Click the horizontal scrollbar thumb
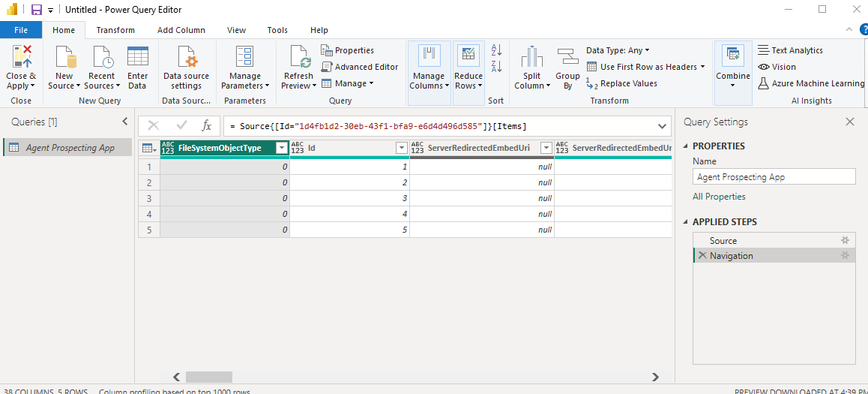This screenshot has height=394, width=868. 208,377
